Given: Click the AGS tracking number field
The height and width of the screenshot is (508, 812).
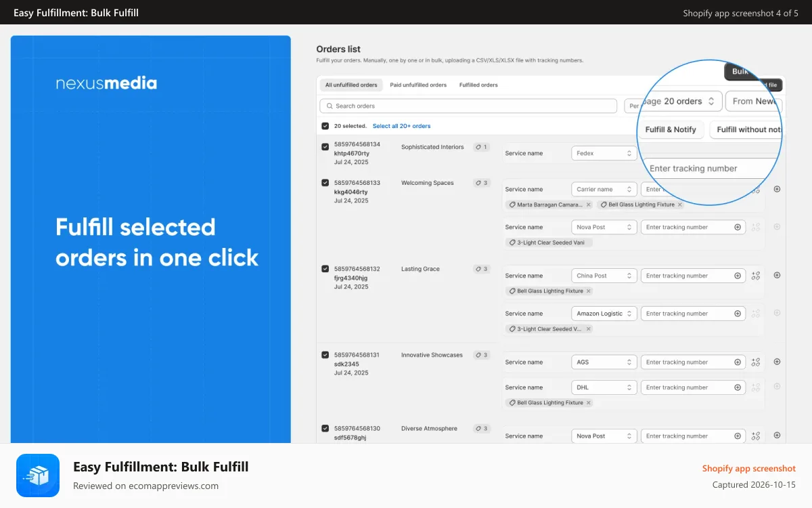Looking at the screenshot, I should point(694,362).
